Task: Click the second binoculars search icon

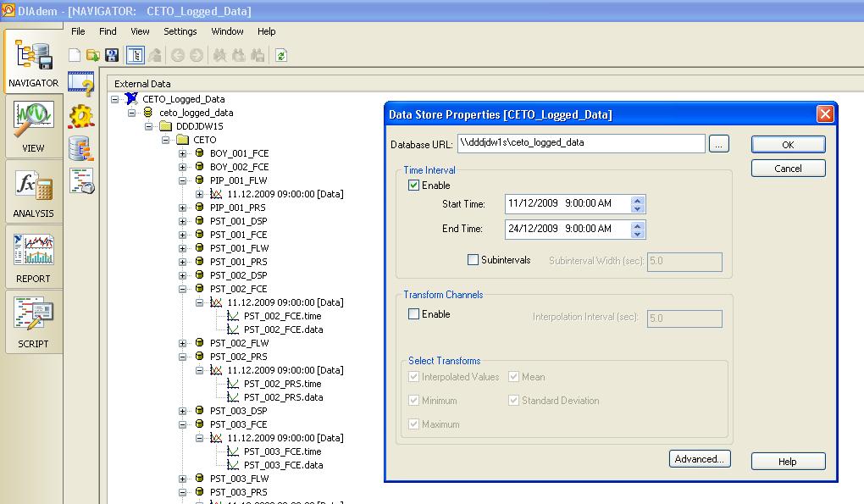Action: coord(239,55)
